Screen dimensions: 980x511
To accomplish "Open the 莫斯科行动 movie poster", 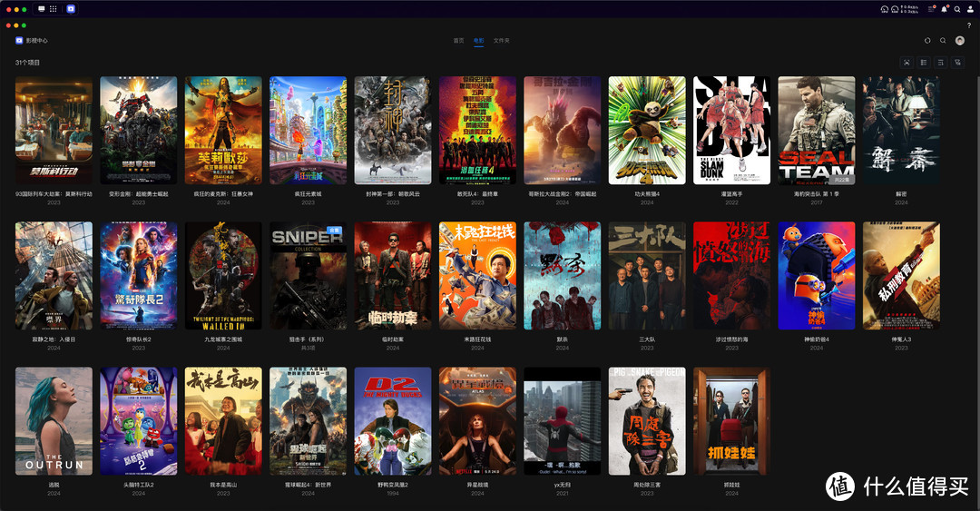I will 54,130.
